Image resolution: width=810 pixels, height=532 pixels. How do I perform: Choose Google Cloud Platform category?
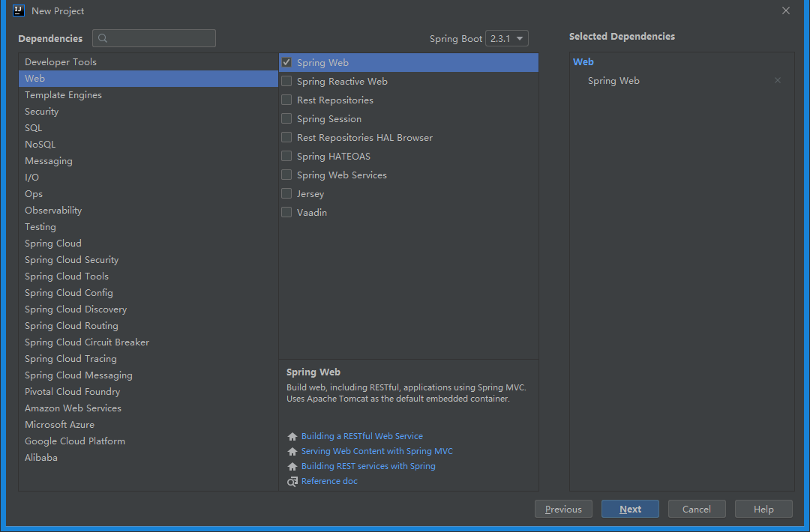148,441
